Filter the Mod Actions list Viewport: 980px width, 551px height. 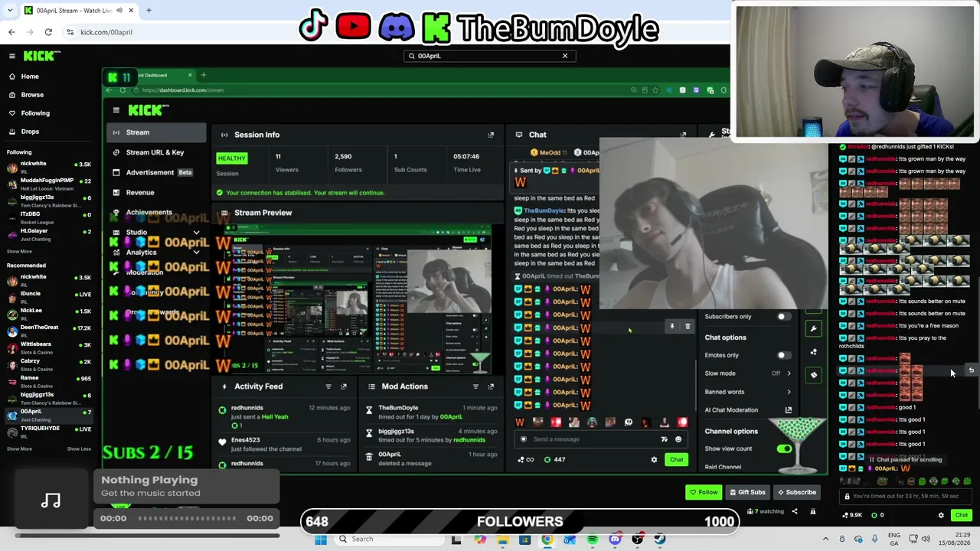[475, 386]
